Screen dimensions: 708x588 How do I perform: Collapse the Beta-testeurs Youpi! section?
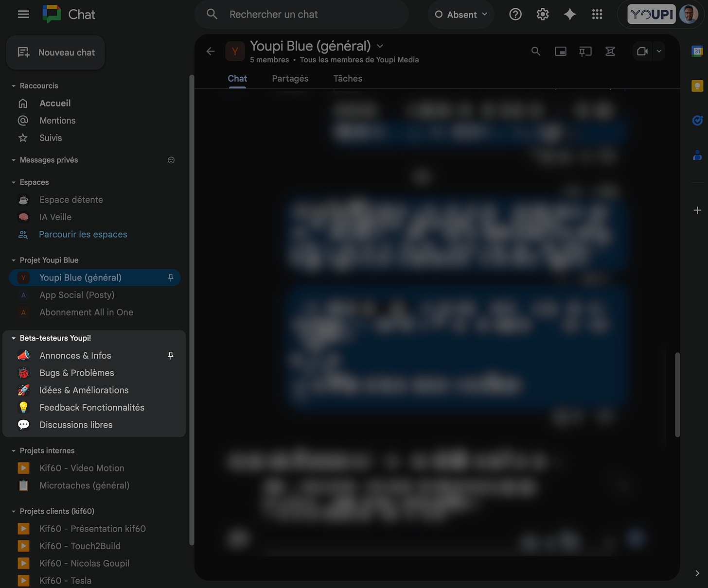click(14, 338)
